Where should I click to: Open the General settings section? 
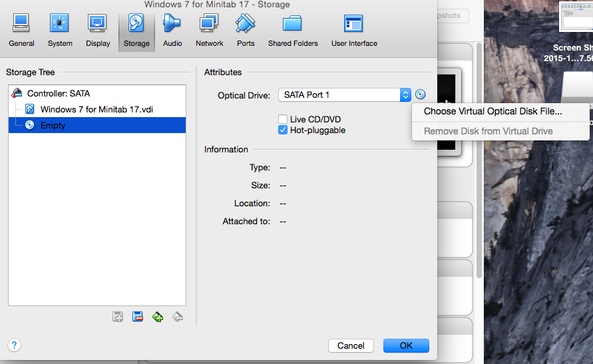[x=21, y=31]
